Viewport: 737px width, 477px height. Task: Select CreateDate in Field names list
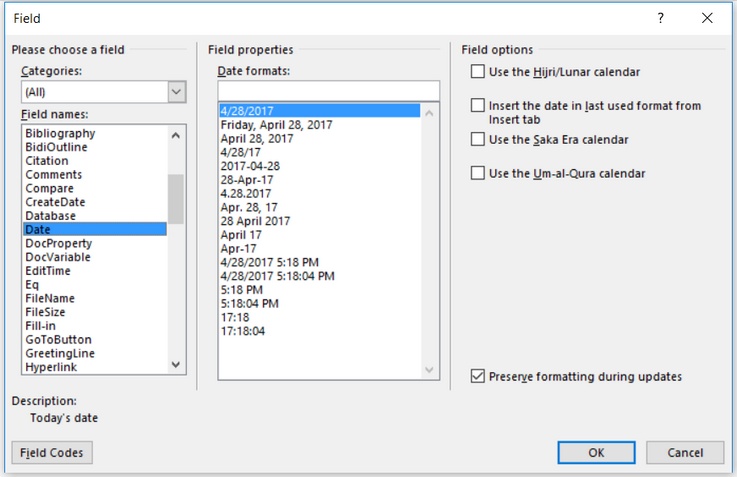[x=55, y=202]
